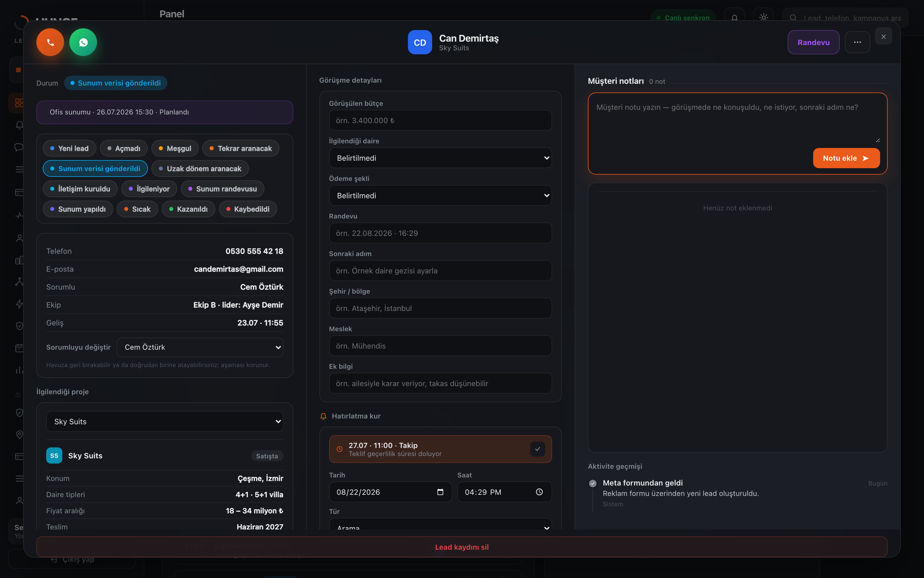
Task: Mark the lead as Kaybedildi
Action: [248, 209]
